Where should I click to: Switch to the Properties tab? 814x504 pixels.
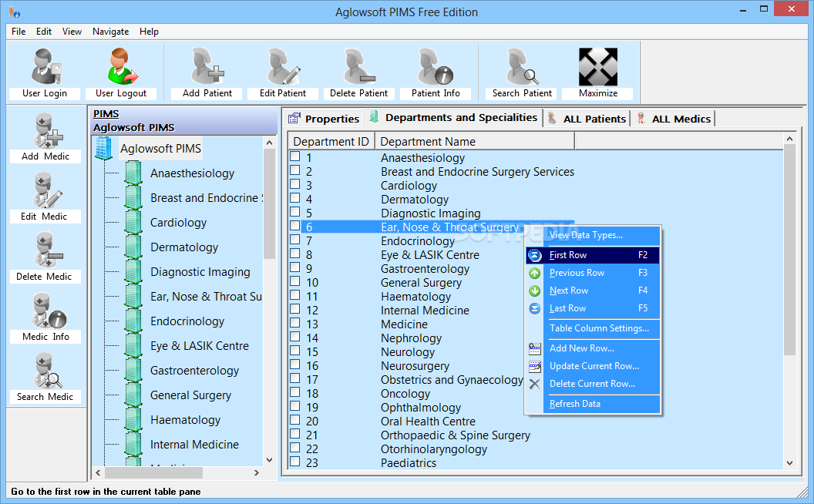[x=324, y=119]
